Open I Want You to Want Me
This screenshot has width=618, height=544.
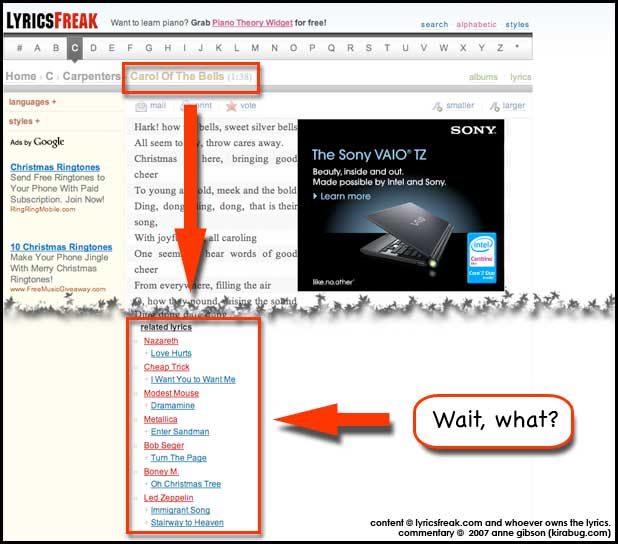[x=193, y=379]
